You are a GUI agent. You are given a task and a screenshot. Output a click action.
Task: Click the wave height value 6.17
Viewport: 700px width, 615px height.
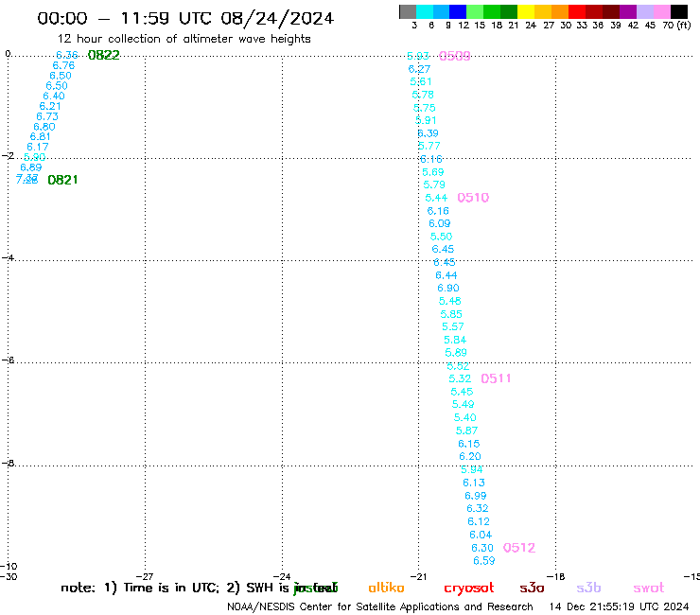(x=38, y=147)
